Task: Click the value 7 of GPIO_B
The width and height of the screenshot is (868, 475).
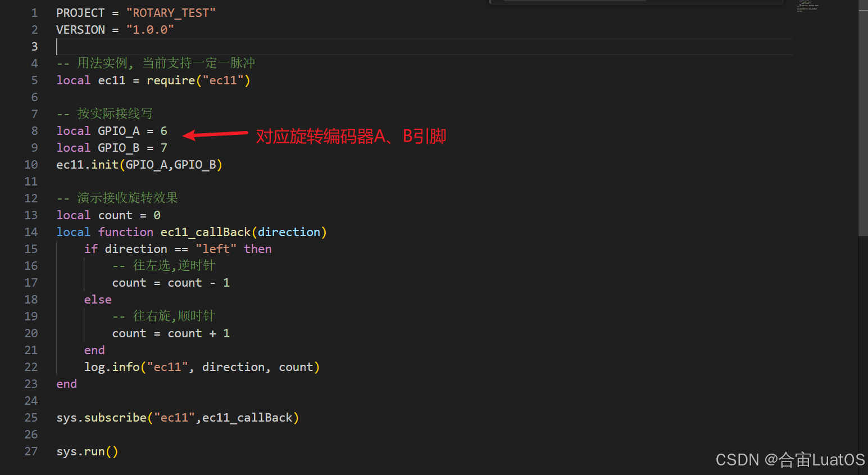Action: [x=164, y=148]
